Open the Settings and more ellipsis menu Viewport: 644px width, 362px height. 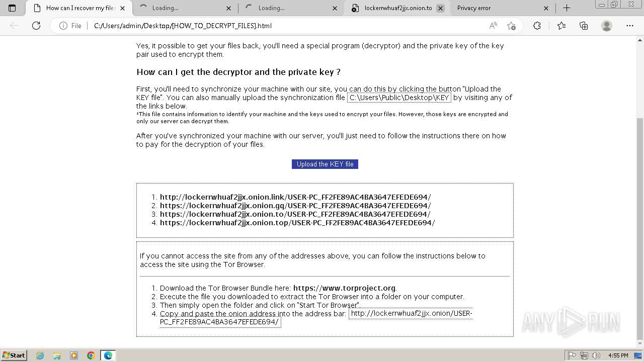630,26
